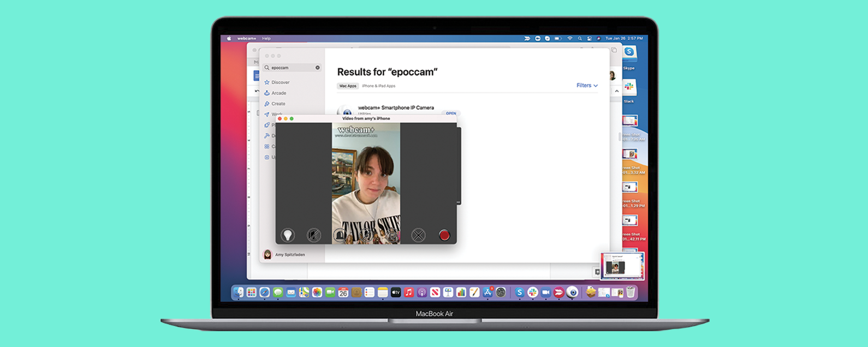Screen dimensions: 868x347
Task: Open Control Center from menu bar
Action: [590, 39]
